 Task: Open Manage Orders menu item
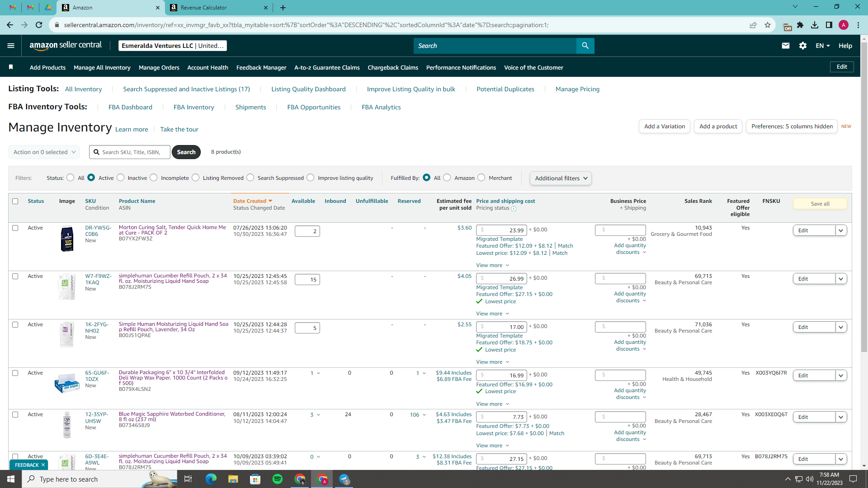[x=159, y=67]
